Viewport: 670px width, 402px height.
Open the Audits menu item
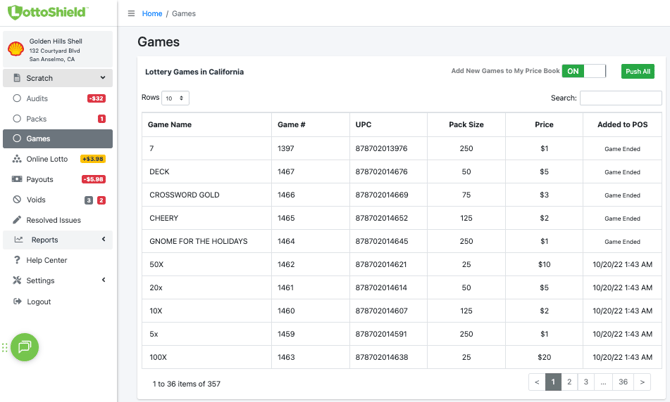(x=58, y=98)
